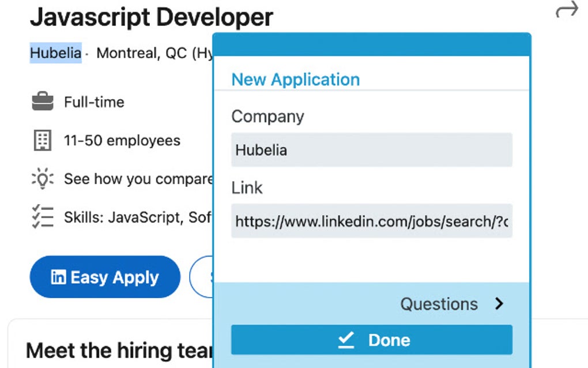
Task: Click the Javascript Developer job title
Action: pos(151,17)
